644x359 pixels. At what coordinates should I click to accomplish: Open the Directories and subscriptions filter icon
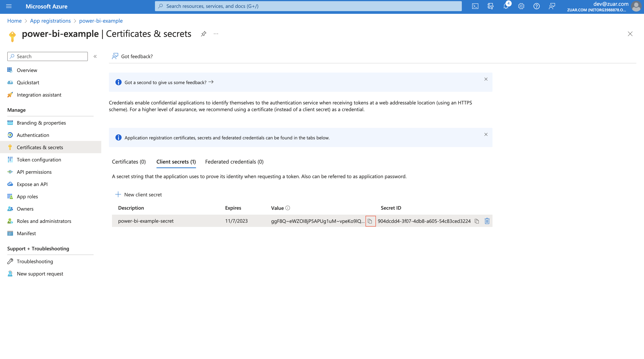491,6
